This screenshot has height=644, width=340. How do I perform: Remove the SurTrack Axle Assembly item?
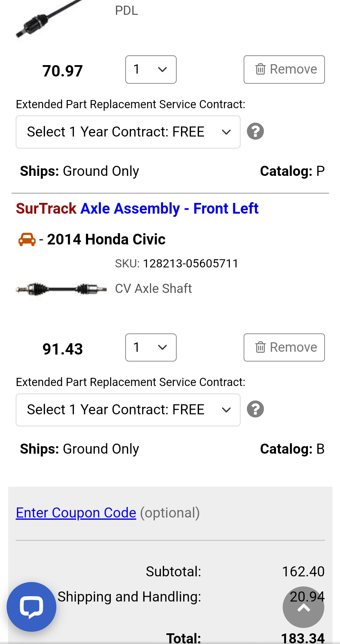[x=284, y=347]
